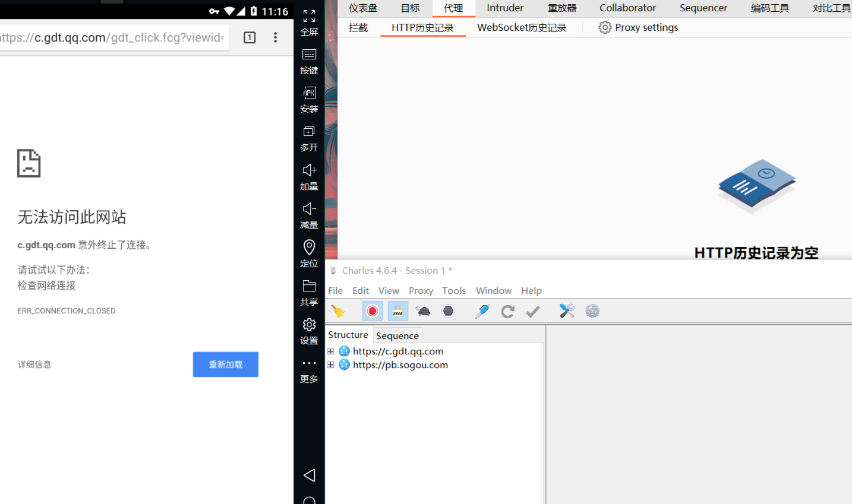Screen dimensions: 852x504
Task: Open the Charles Window menu
Action: tap(494, 291)
